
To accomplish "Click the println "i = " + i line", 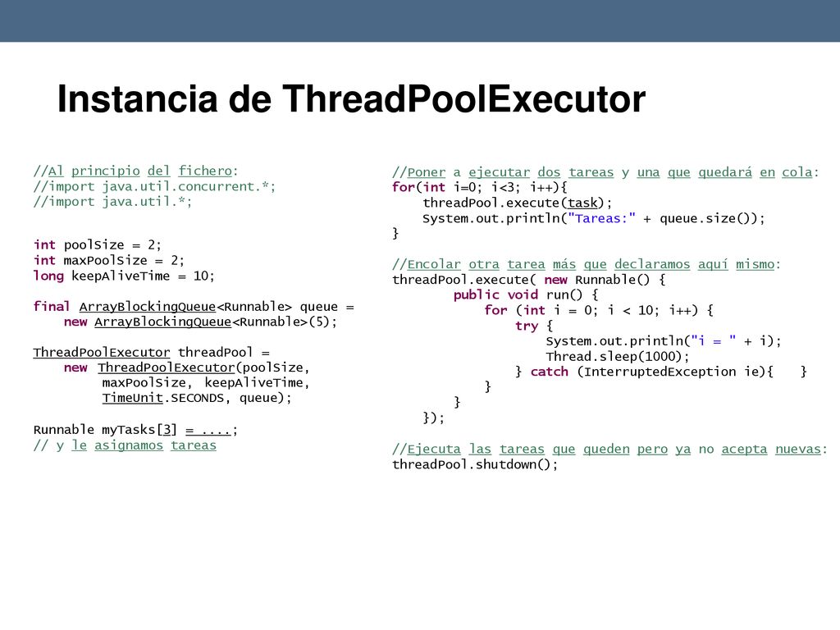I will (664, 341).
